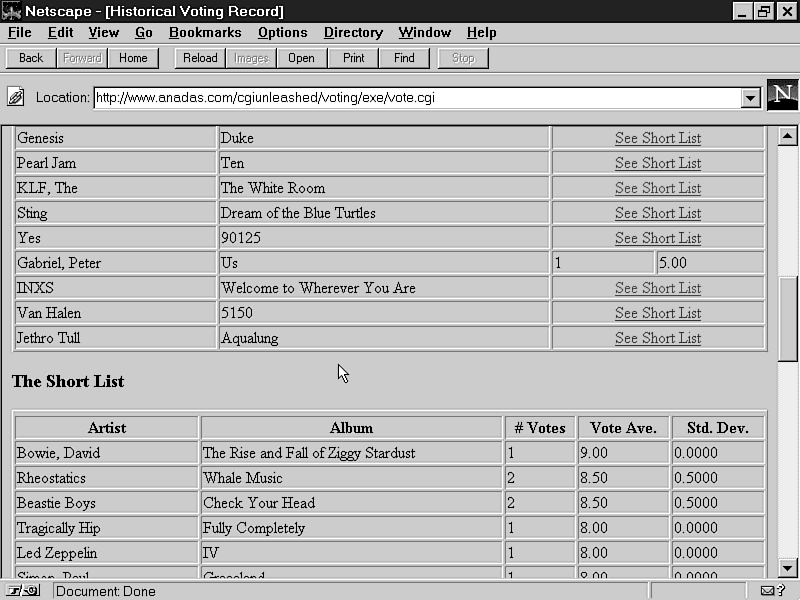Click the Std. Dev. column header
This screenshot has width=800, height=600.
tap(718, 428)
